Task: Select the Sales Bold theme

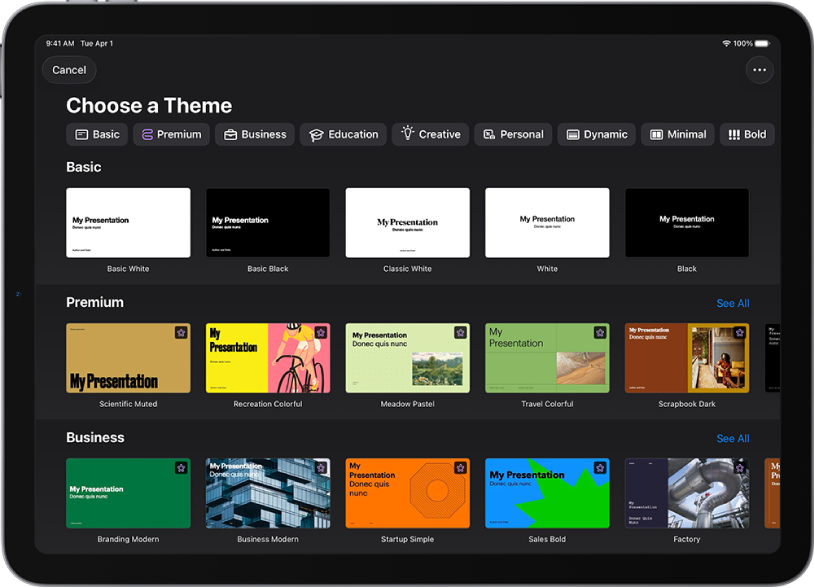Action: click(547, 493)
